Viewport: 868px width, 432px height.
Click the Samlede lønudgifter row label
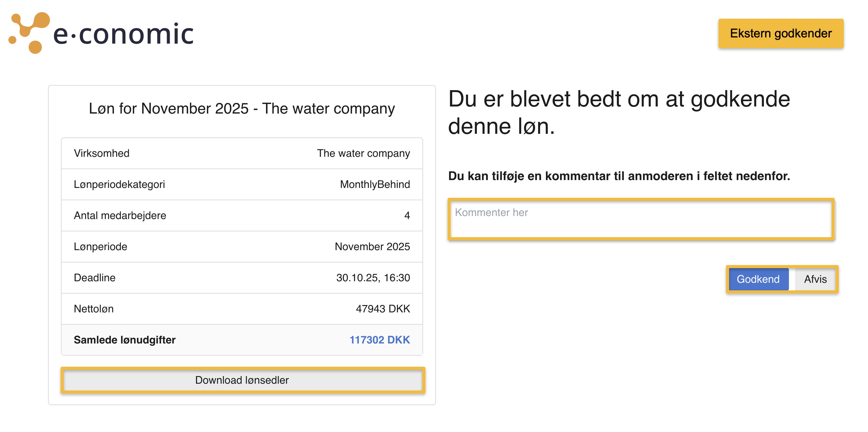tap(125, 340)
